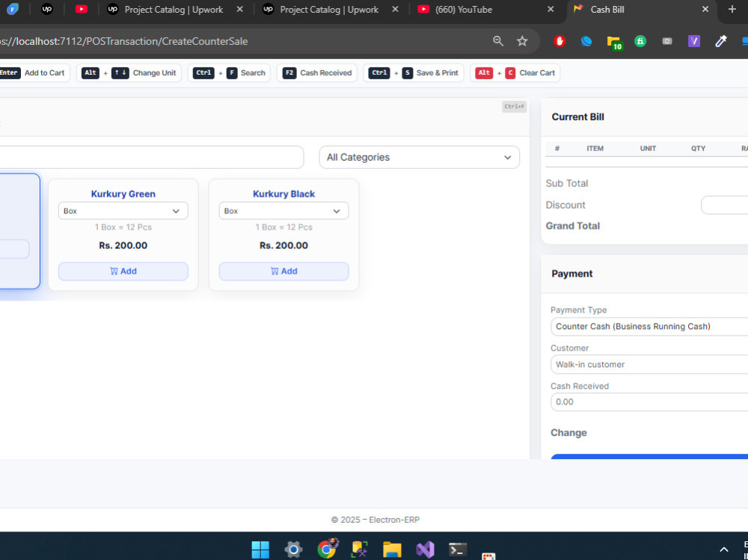The height and width of the screenshot is (560, 748).
Task: Open the purple V extension icon
Action: [694, 41]
